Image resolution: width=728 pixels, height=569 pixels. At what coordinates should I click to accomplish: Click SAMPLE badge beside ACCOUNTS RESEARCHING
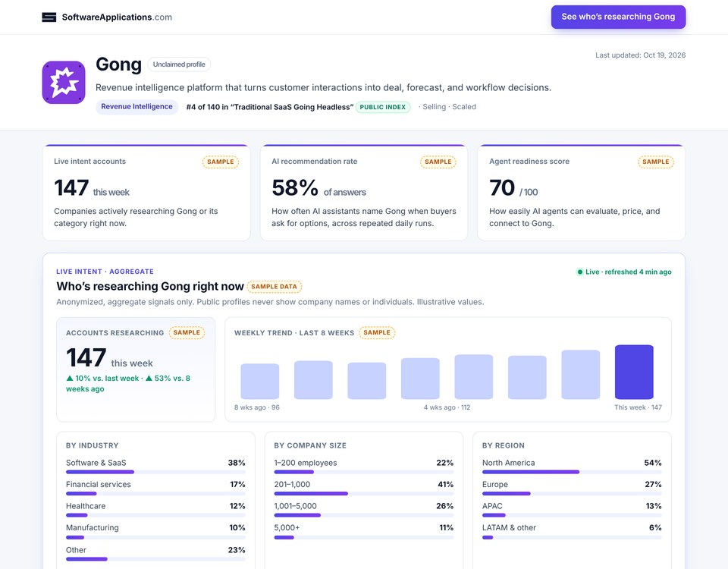pyautogui.click(x=187, y=332)
